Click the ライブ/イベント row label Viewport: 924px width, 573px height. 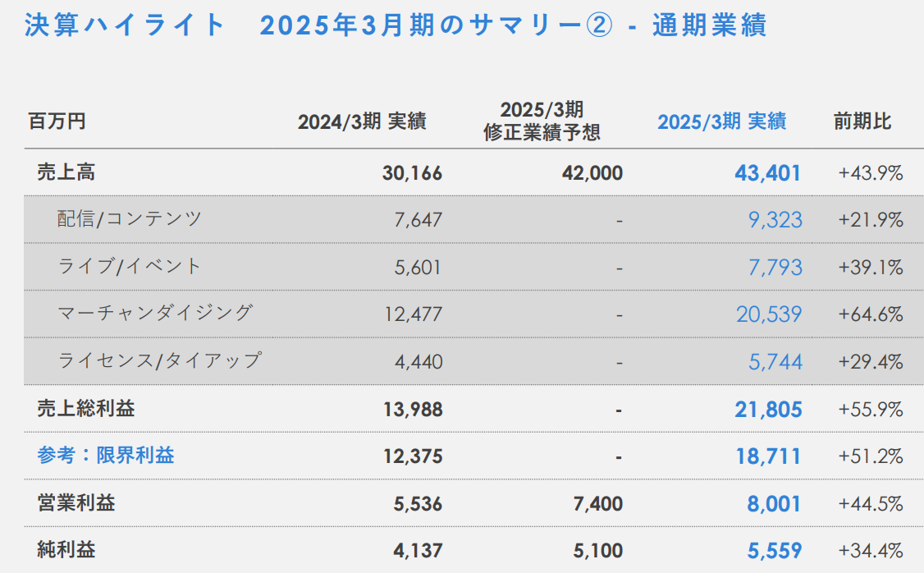(130, 266)
